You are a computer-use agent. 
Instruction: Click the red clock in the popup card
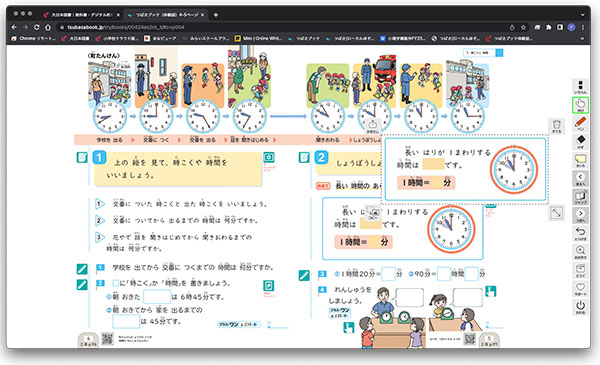pyautogui.click(x=514, y=169)
